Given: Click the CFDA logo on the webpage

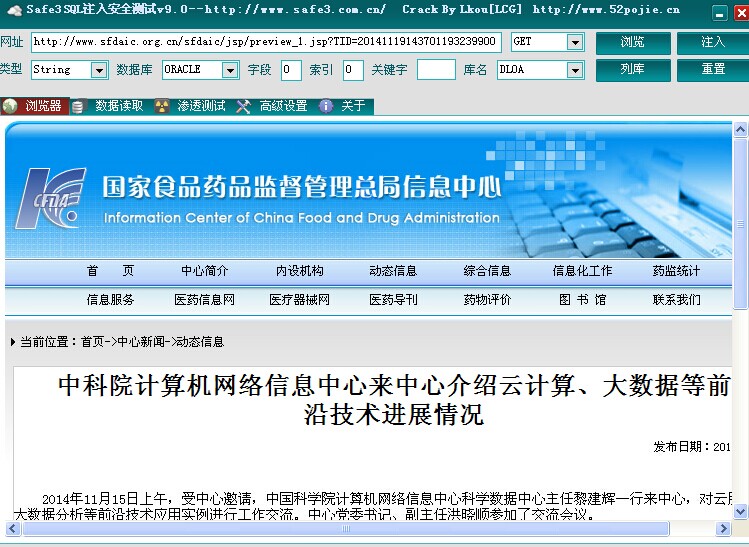Looking at the screenshot, I should click(x=51, y=198).
